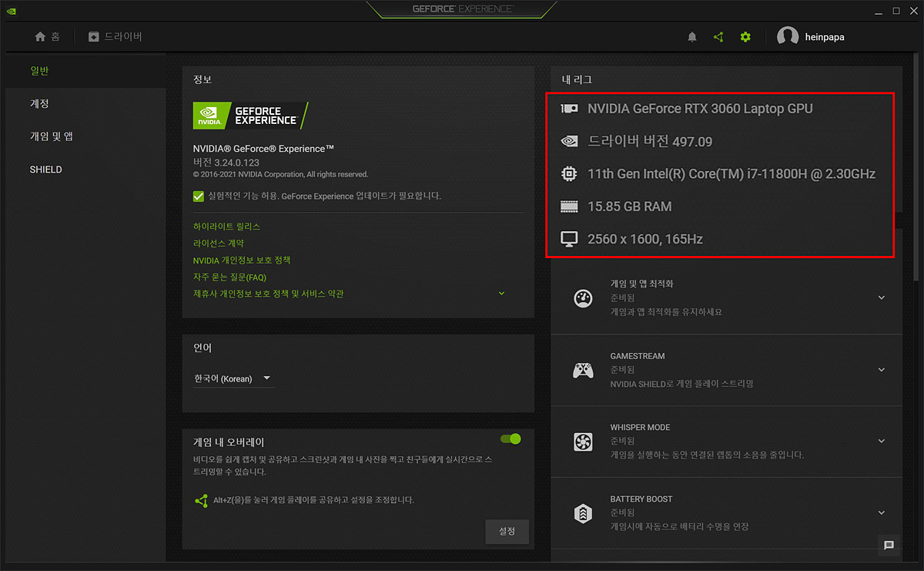Click the 11th Gen Intel Core i7-11800H text
The width and height of the screenshot is (924, 571).
[x=731, y=174]
